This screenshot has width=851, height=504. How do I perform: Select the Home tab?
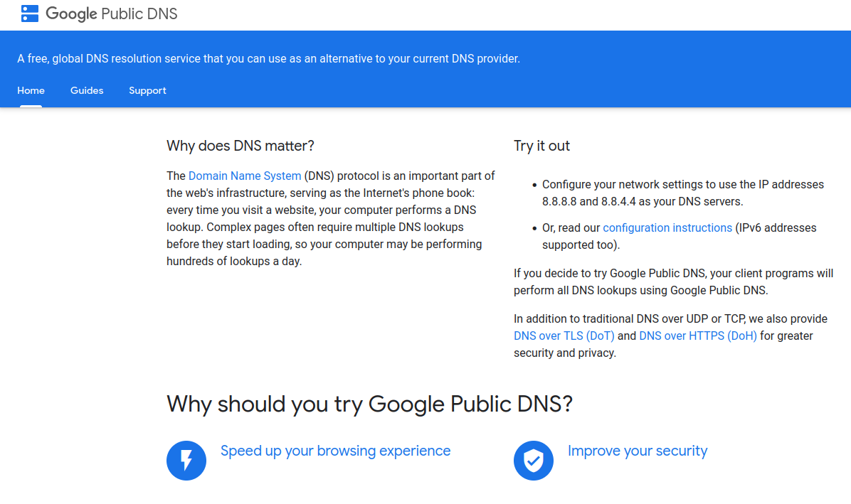click(31, 90)
